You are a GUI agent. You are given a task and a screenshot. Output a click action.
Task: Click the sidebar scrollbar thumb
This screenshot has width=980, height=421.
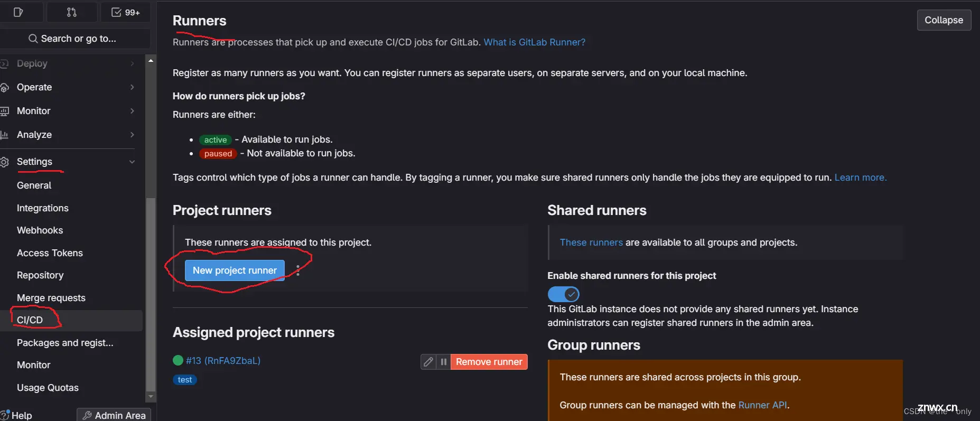(x=151, y=294)
